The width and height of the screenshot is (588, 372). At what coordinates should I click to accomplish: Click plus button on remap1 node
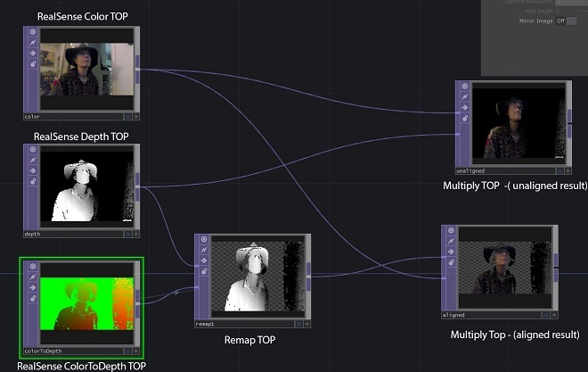pyautogui.click(x=307, y=324)
